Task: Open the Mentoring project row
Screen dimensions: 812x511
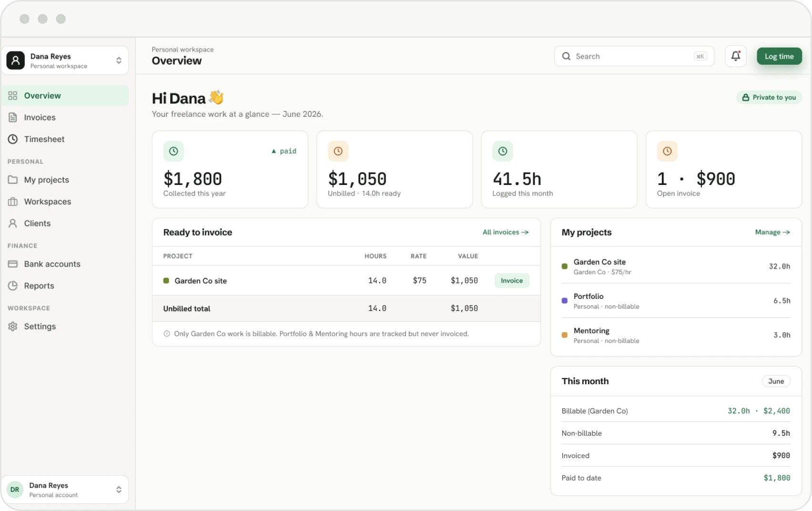Action: (x=676, y=335)
